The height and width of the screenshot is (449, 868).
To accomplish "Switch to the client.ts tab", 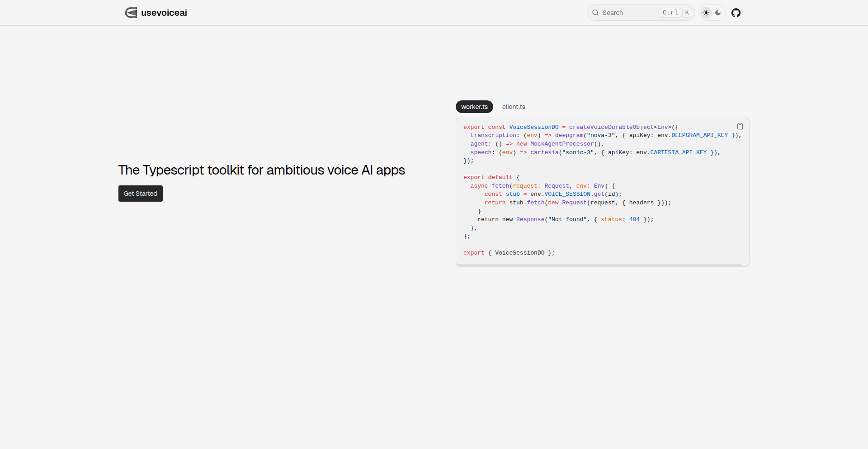I will 514,107.
